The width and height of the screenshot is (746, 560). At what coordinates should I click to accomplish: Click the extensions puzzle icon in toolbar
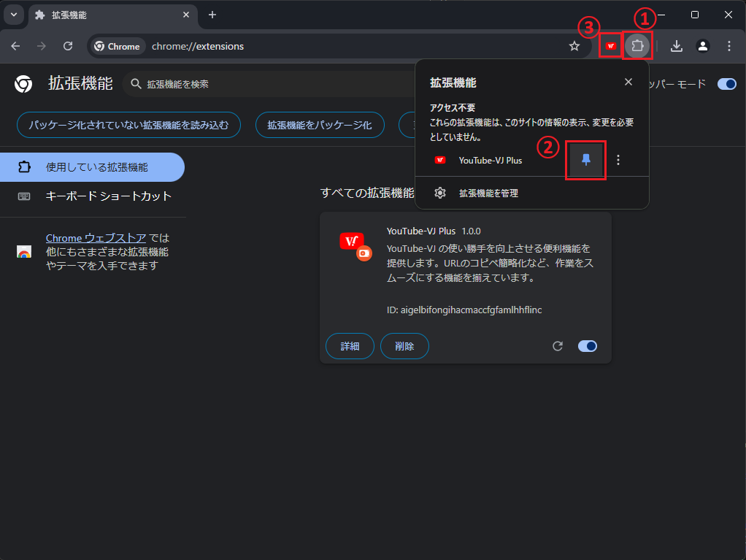click(637, 46)
